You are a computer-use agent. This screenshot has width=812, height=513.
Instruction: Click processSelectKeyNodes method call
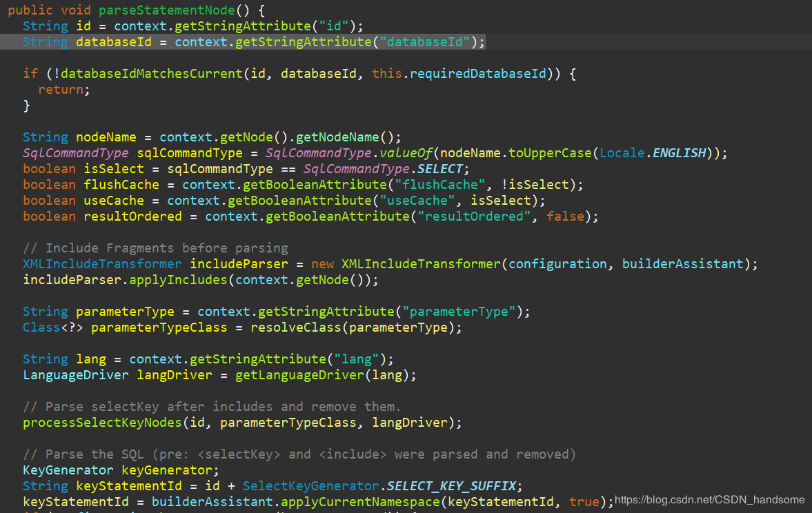(x=102, y=423)
